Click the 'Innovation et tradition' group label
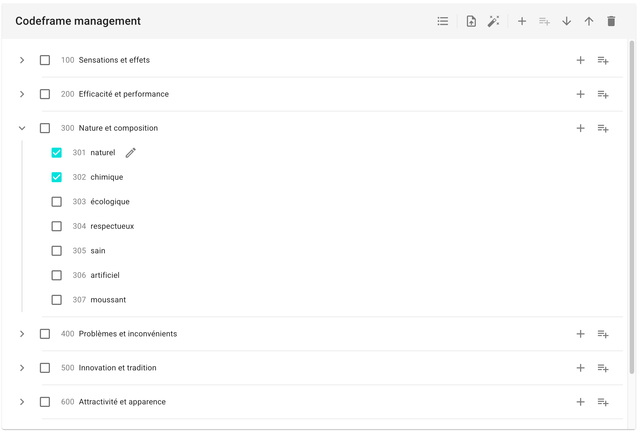Image resolution: width=640 pixels, height=433 pixels. 117,368
